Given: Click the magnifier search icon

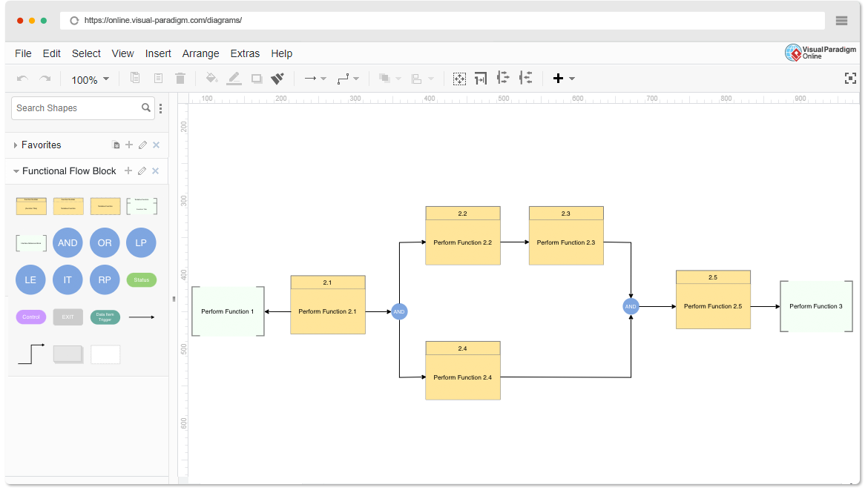Looking at the screenshot, I should [146, 108].
